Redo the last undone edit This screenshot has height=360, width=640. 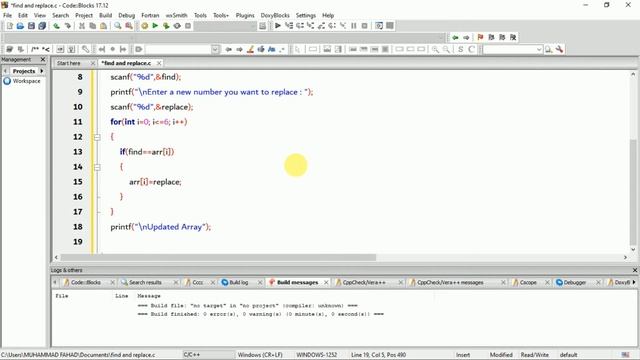click(x=67, y=26)
